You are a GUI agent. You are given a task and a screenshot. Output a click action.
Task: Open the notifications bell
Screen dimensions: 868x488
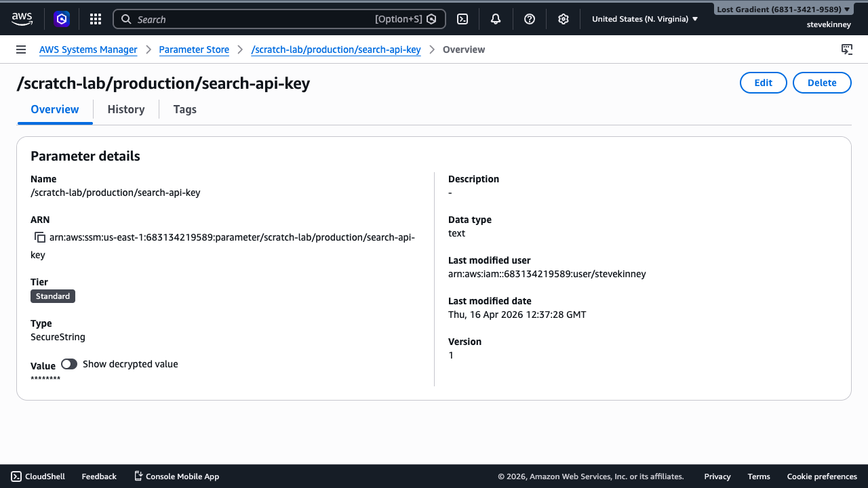pos(496,19)
